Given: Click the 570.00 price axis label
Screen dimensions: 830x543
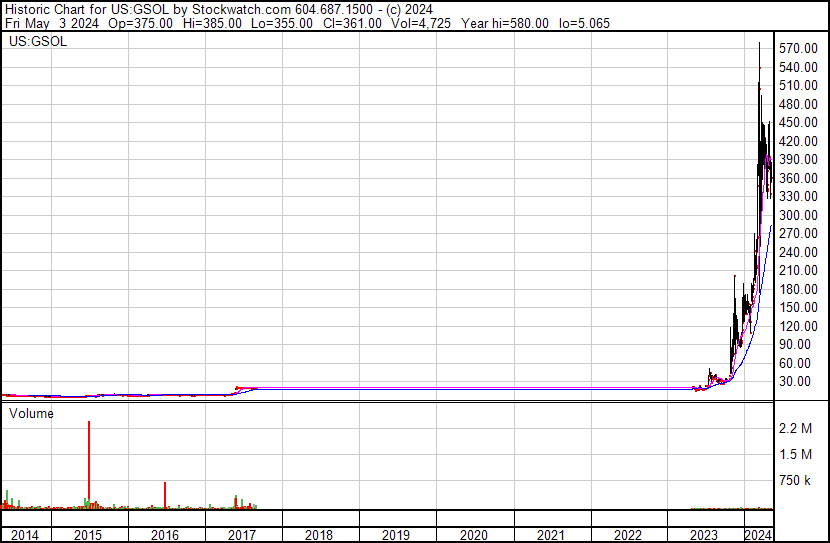Looking at the screenshot, I should tap(798, 49).
